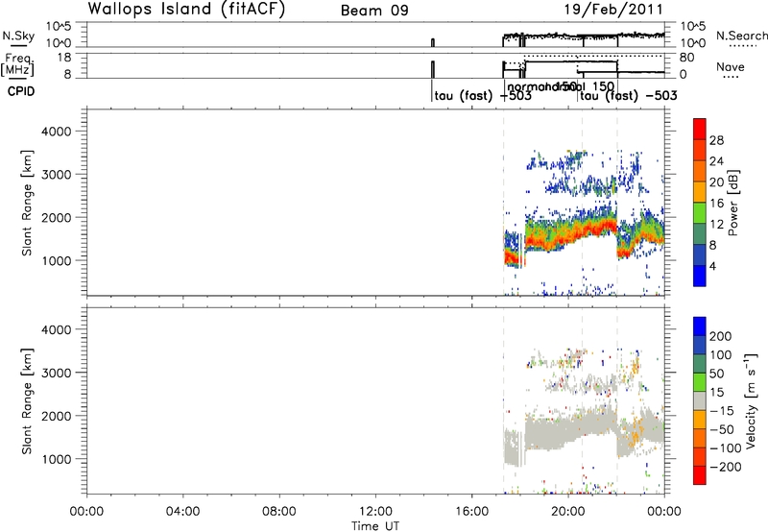This screenshot has width=768, height=532.
Task: Click the "Wallops Island (fitACF)" plot title
Action: [186, 10]
